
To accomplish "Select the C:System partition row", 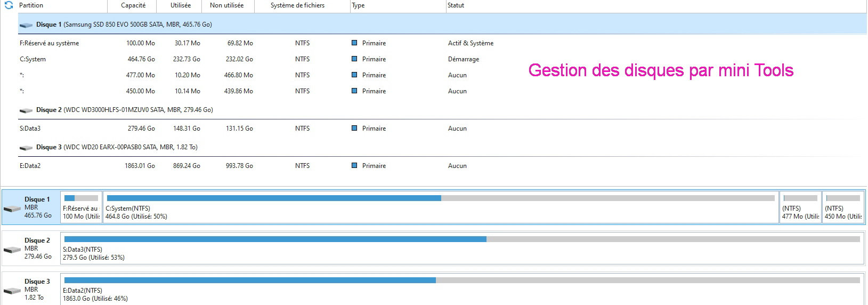I will point(33,59).
